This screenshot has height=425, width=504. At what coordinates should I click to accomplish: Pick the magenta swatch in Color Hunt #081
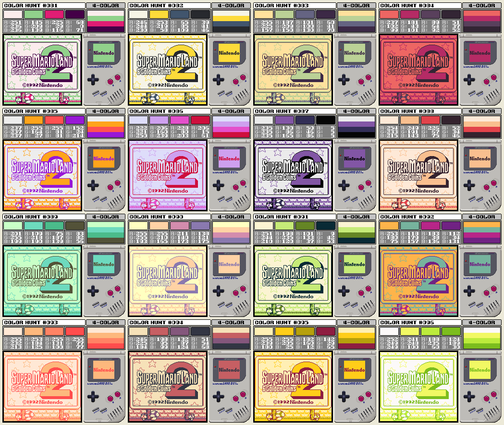54,14
